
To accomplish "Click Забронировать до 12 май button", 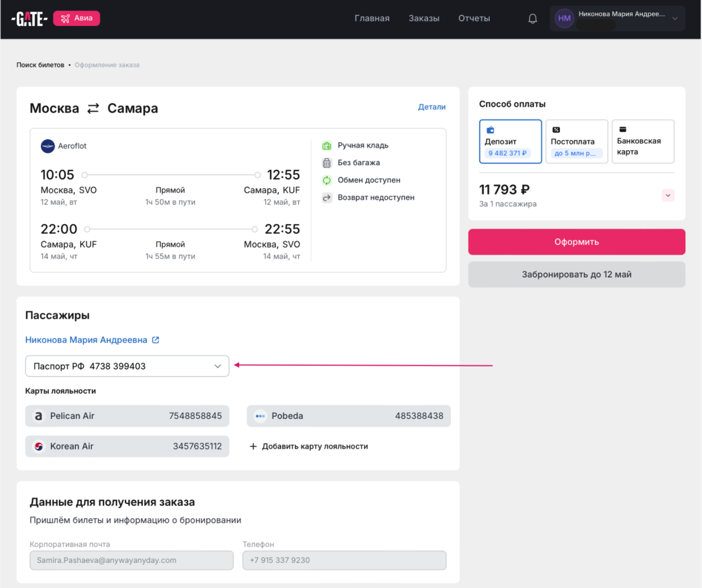I will 576,275.
